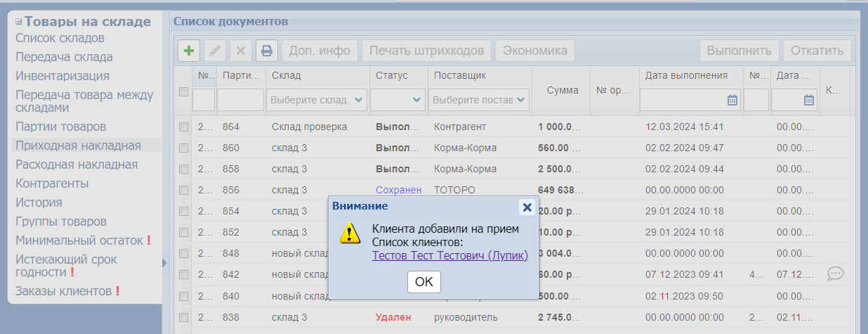
Task: Close the Внимание dialog with X
Action: coord(527,207)
